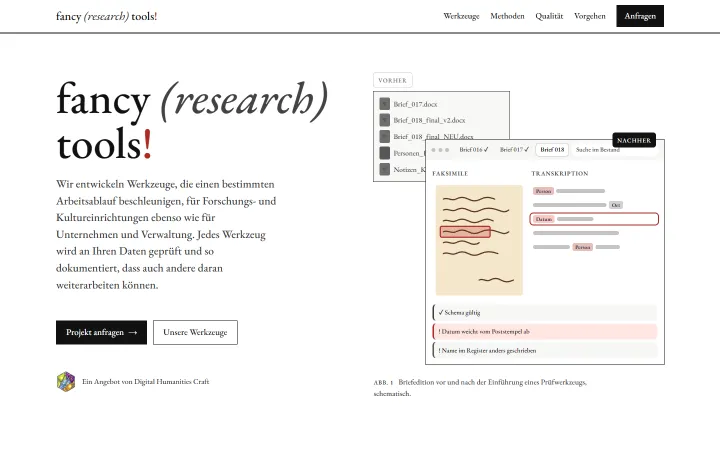Click the Brief_017.docx file name

point(415,104)
